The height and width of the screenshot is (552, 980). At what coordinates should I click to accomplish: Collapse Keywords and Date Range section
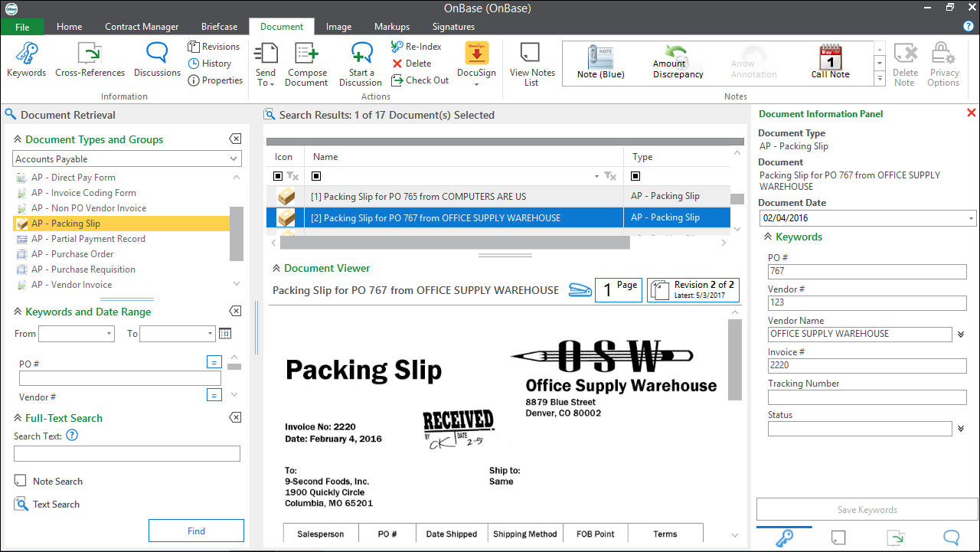[17, 312]
